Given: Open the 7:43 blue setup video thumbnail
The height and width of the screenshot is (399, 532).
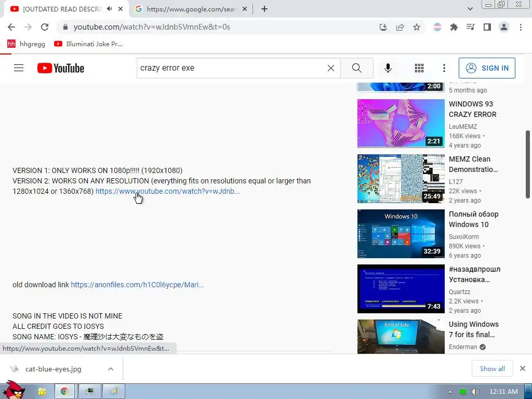Looking at the screenshot, I should pos(401,289).
